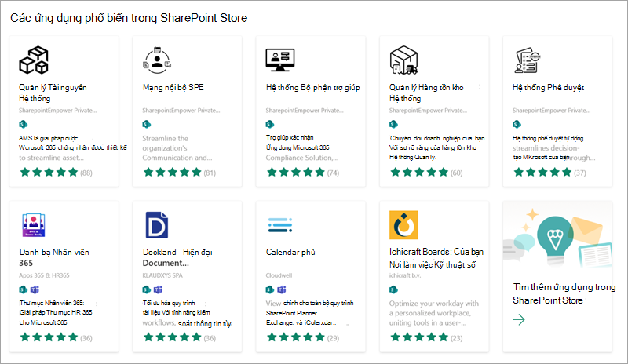Click Tìm thêm ứng dụng trong SharePoint Store

tap(564, 293)
